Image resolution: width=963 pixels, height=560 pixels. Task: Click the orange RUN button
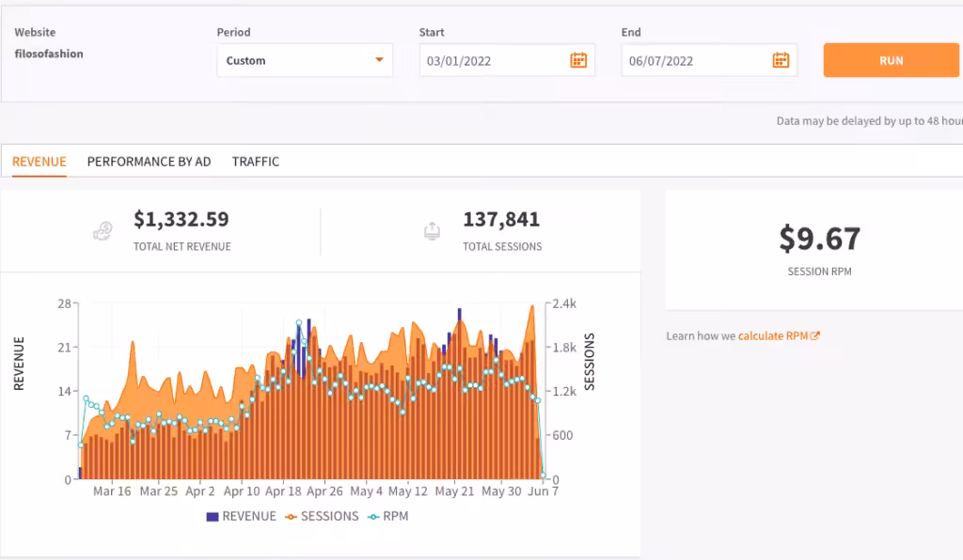892,60
